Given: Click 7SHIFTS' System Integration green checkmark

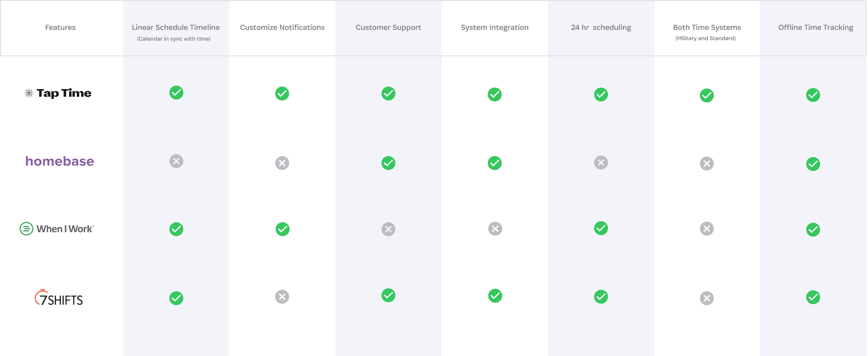Looking at the screenshot, I should point(495,296).
